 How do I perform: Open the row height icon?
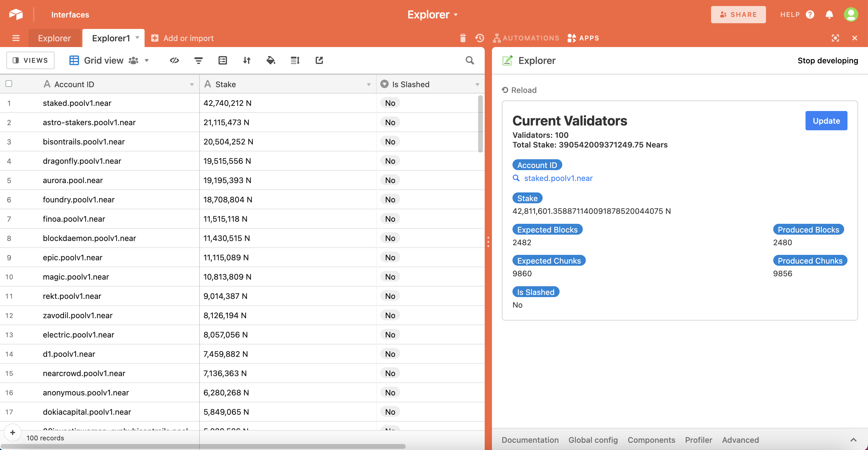point(295,60)
